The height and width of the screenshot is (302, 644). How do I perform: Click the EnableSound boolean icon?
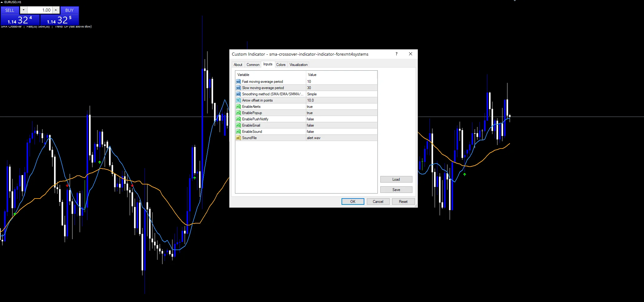238,132
